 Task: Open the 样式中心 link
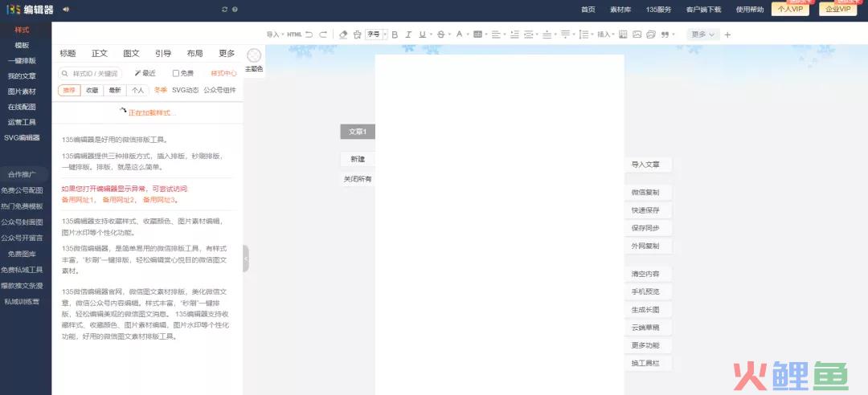(x=223, y=73)
